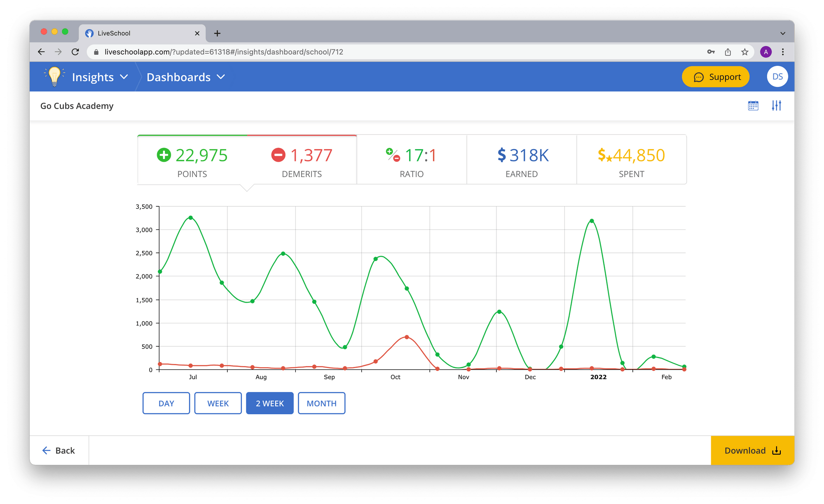The height and width of the screenshot is (504, 824).
Task: Switch to WEEK view
Action: tap(218, 403)
